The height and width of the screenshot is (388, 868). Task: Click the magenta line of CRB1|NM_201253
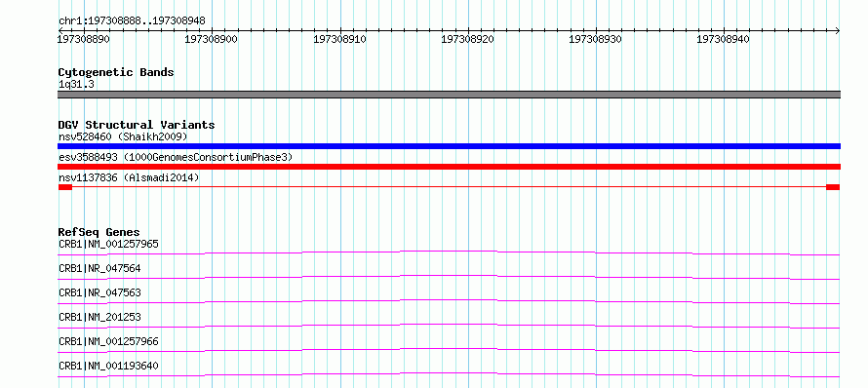[449, 326]
